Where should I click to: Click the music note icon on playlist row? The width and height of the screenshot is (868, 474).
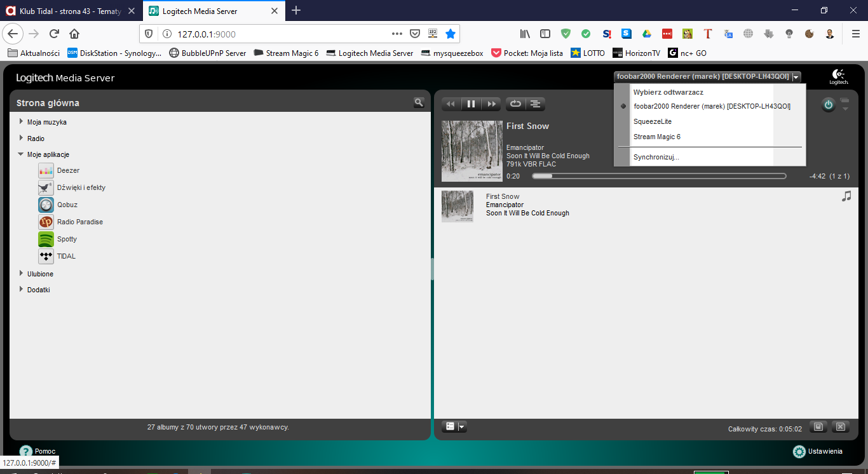(x=846, y=196)
